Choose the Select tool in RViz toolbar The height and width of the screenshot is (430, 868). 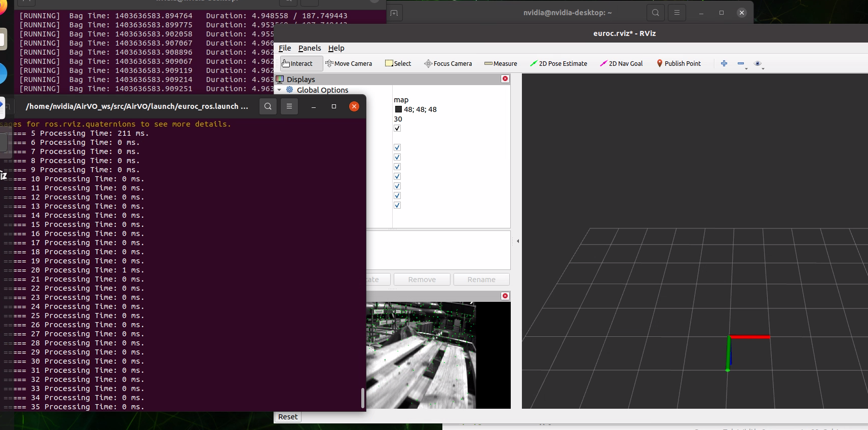click(x=398, y=63)
